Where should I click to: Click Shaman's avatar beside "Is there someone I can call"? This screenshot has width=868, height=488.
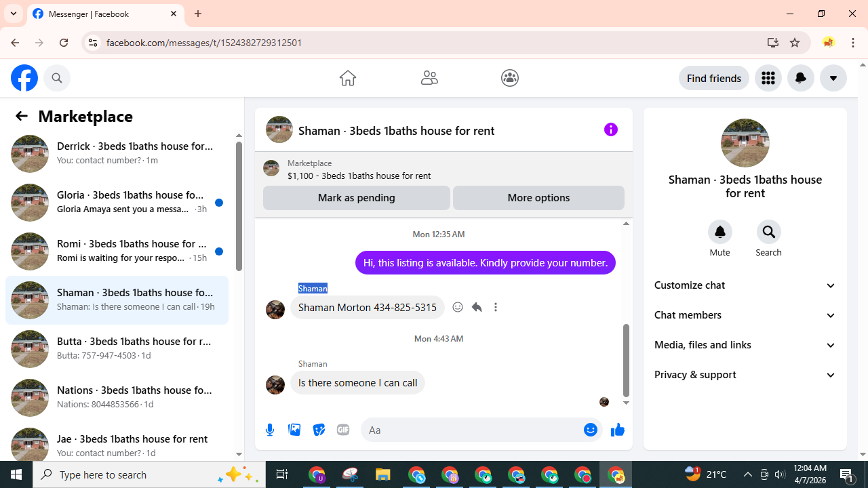tap(275, 385)
